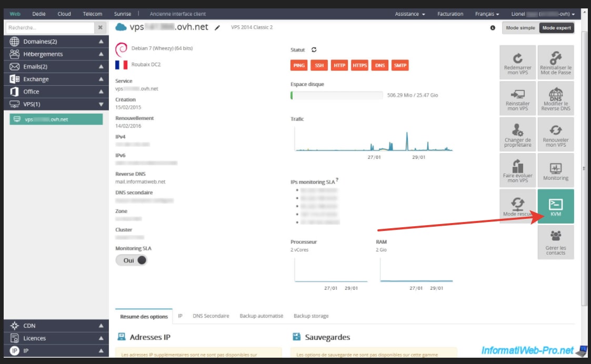This screenshot has height=364, width=591.
Task: Select the vps ovh.net item under VPS(1)
Action: pos(56,119)
